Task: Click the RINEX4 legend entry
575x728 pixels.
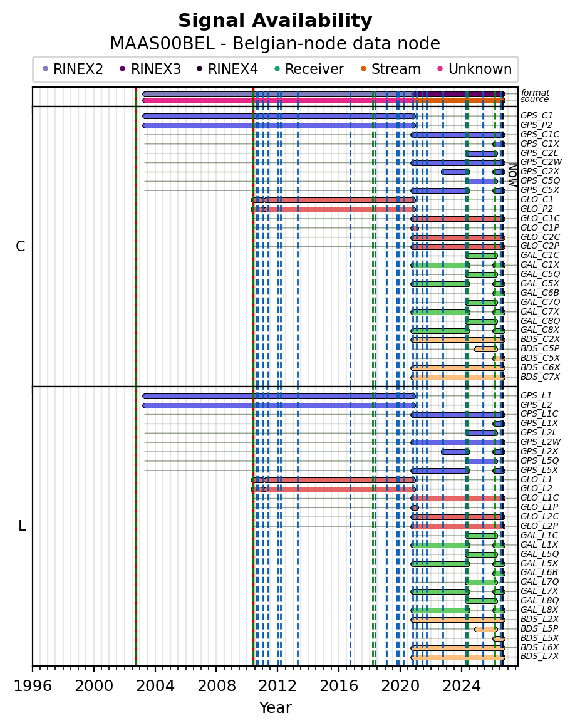Action: 227,69
